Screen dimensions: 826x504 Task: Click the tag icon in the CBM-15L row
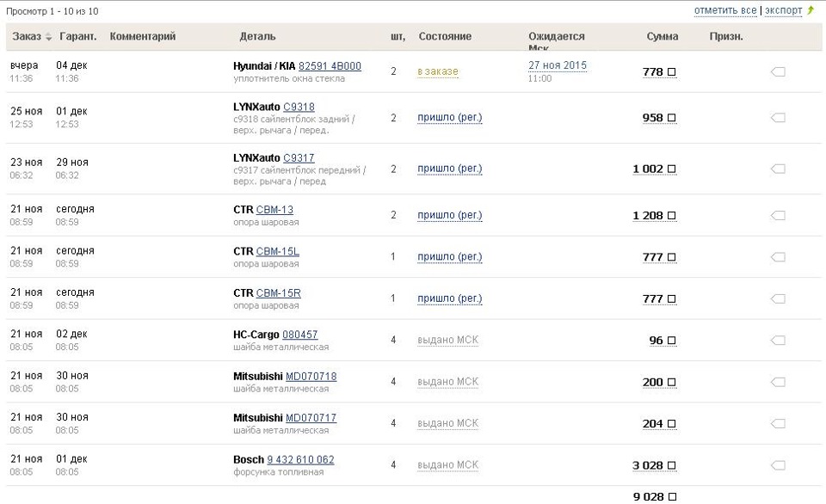pyautogui.click(x=778, y=257)
